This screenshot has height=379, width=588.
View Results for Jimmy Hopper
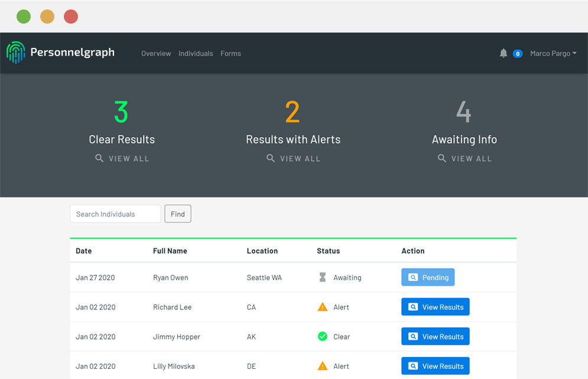click(436, 336)
